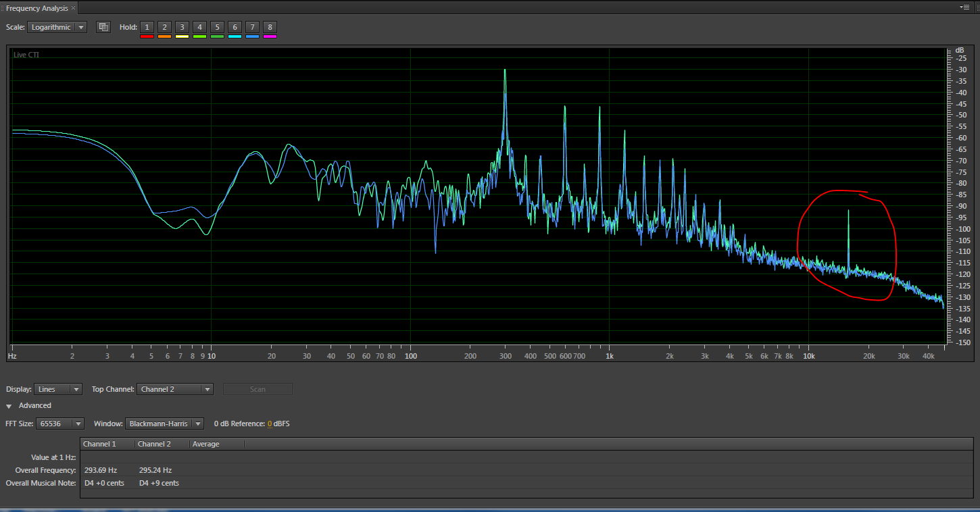This screenshot has width=980, height=512.
Task: Open the Top Channel dropdown
Action: tap(175, 389)
